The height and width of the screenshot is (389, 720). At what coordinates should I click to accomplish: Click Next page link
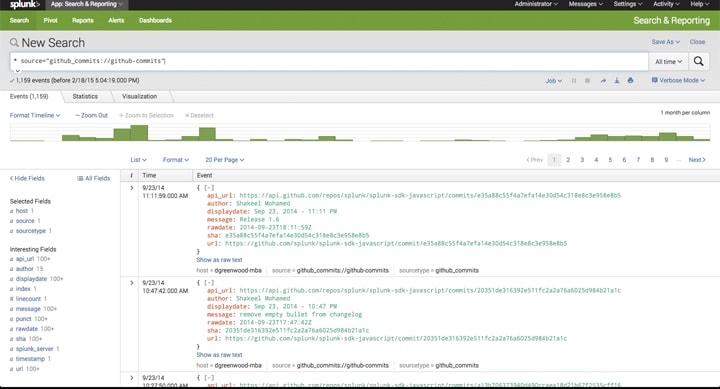[x=697, y=160]
